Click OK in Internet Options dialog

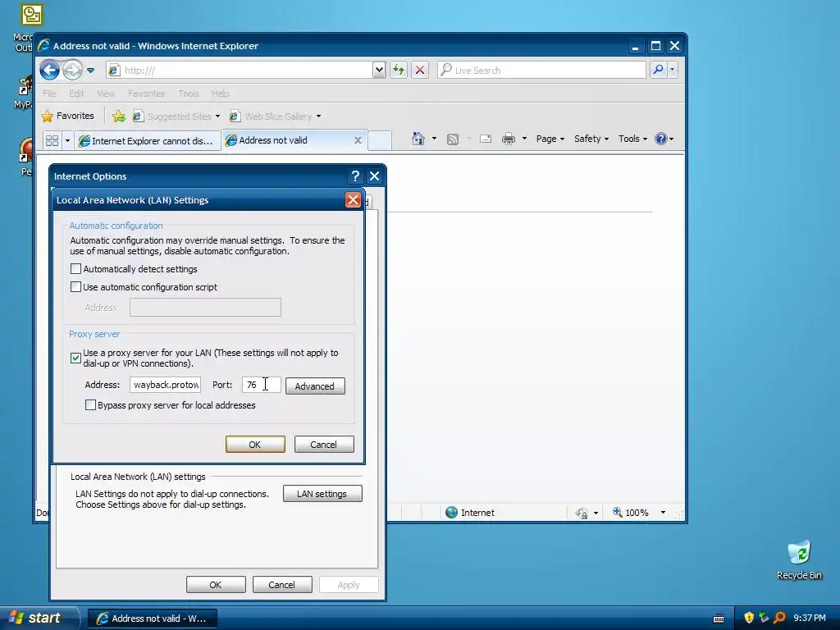(x=216, y=584)
